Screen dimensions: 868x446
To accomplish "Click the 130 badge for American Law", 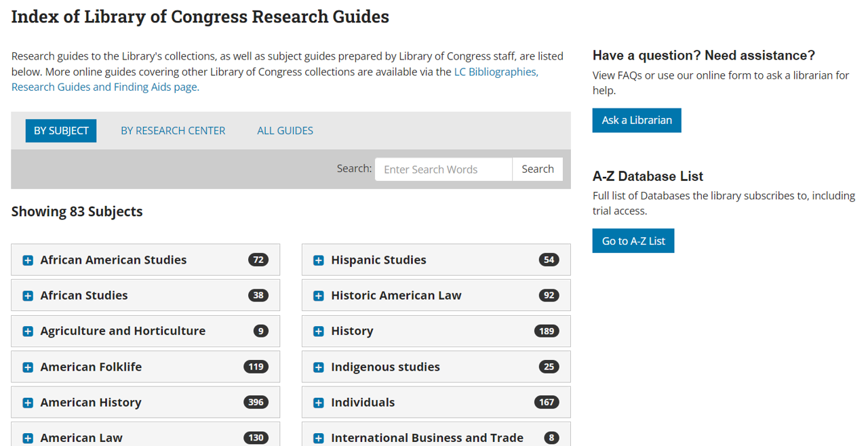I will [256, 438].
